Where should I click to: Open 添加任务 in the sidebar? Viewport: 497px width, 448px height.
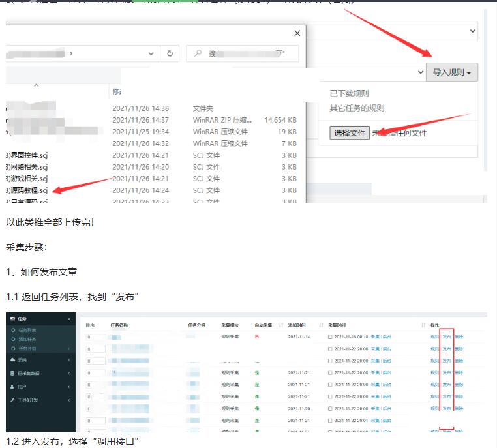coord(27,339)
